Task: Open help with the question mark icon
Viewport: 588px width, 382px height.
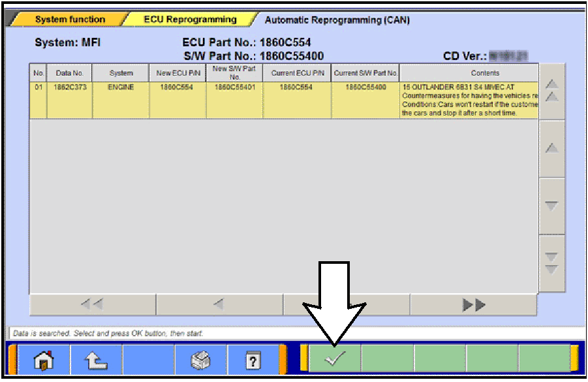Action: [x=253, y=359]
